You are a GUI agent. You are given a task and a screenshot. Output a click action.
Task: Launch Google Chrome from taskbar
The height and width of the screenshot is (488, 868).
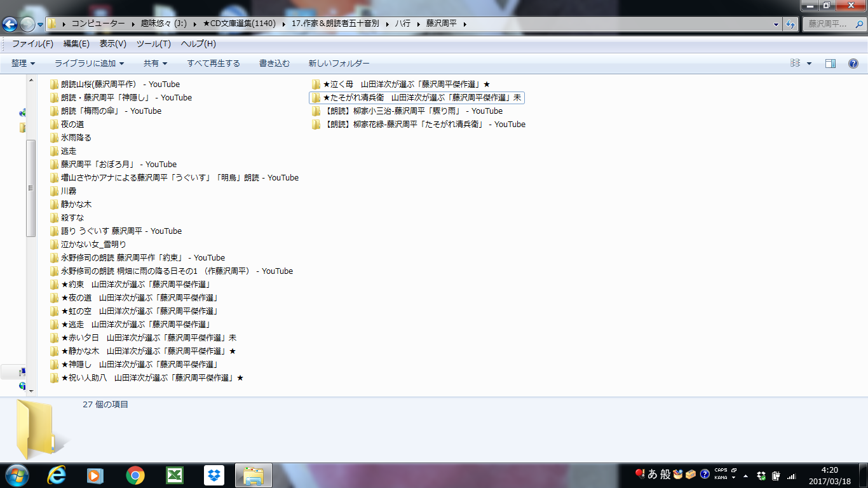coord(135,475)
